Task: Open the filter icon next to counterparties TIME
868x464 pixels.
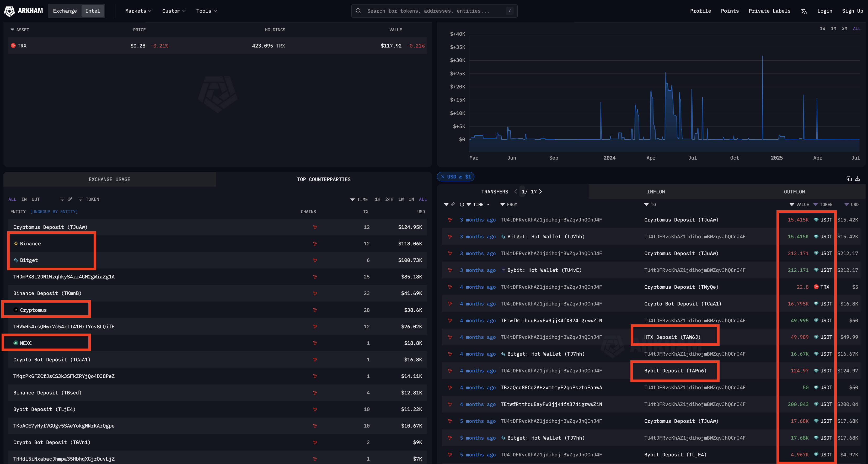Action: pyautogui.click(x=352, y=199)
